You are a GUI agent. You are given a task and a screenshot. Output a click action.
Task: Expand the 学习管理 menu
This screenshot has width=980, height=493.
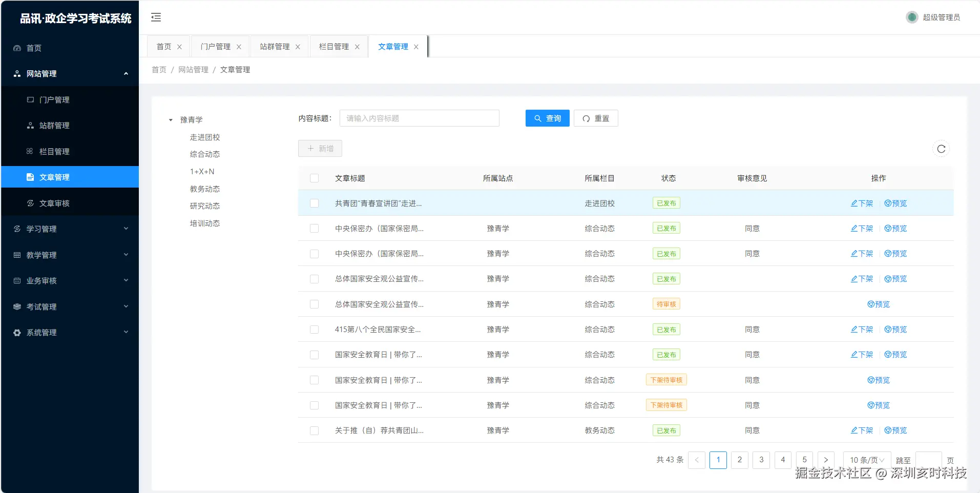click(126, 229)
